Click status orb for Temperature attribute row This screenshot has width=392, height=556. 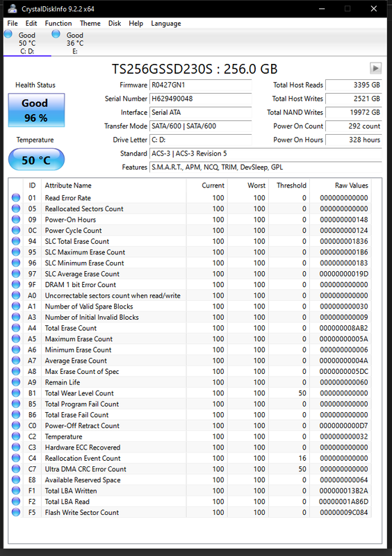click(16, 436)
